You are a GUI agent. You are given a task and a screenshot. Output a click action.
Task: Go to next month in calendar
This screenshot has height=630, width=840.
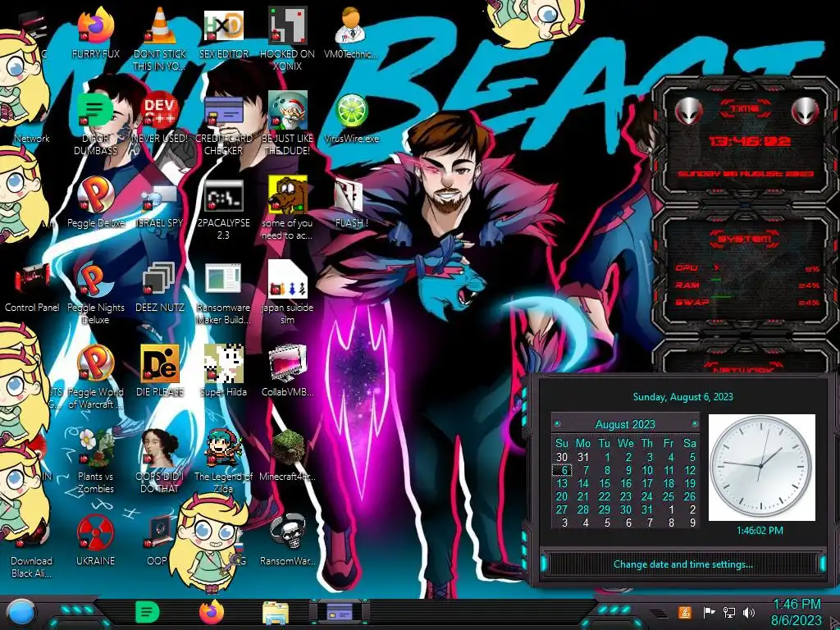pos(694,424)
